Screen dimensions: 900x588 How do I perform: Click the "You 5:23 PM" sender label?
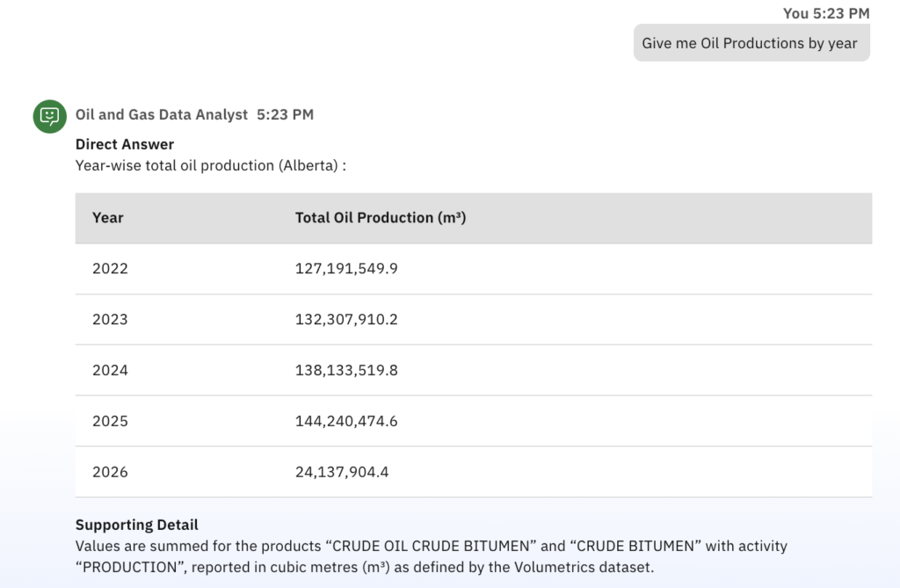pyautogui.click(x=825, y=13)
